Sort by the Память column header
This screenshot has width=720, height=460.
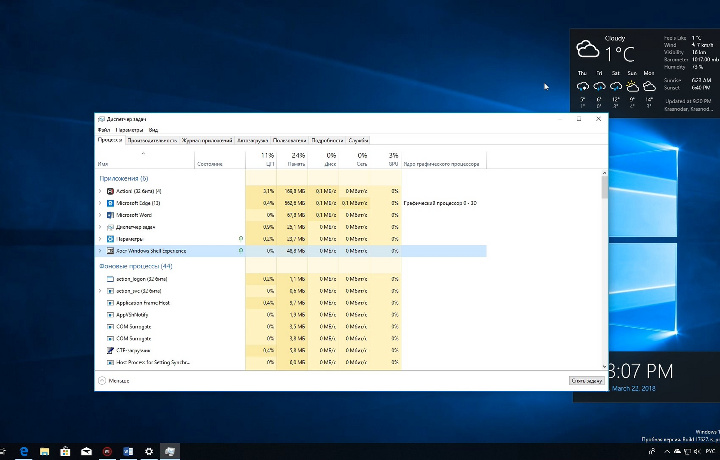click(292, 159)
